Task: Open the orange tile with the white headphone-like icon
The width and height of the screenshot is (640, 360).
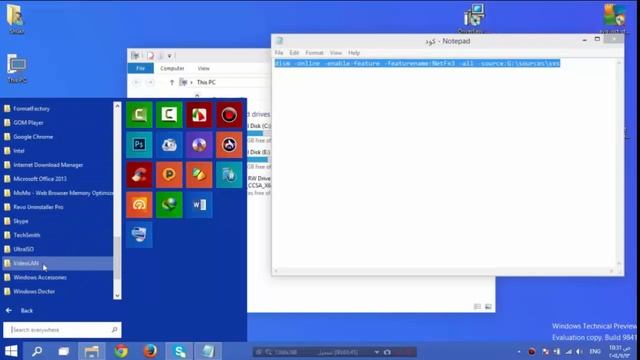Action: pos(139,204)
